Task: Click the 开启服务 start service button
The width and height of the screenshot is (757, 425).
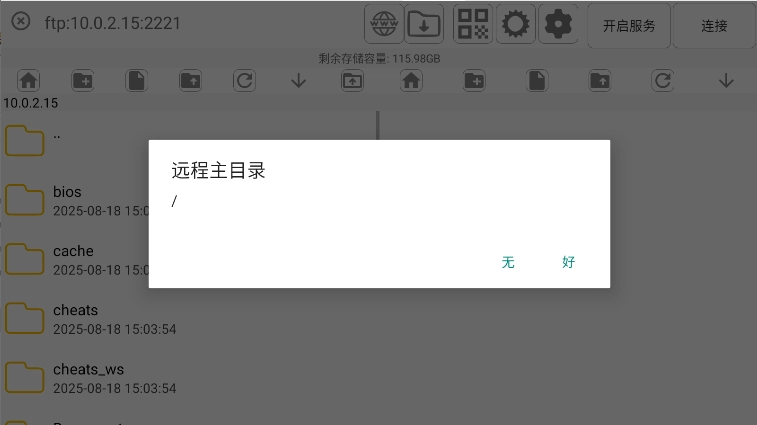Action: (629, 26)
